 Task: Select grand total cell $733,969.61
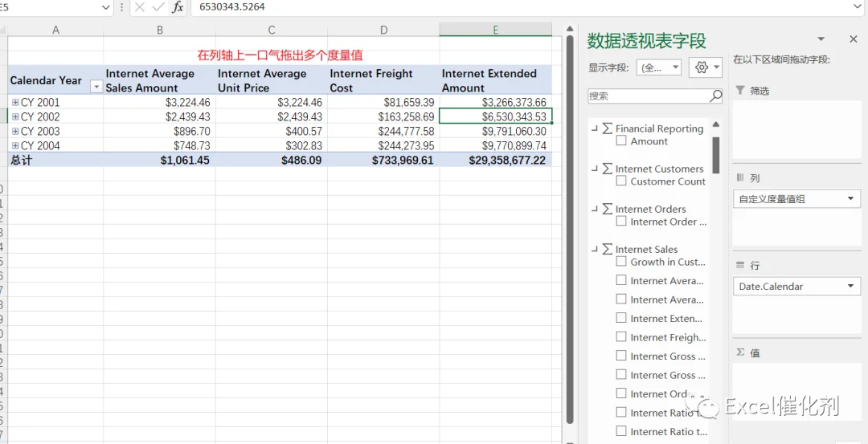(x=383, y=160)
